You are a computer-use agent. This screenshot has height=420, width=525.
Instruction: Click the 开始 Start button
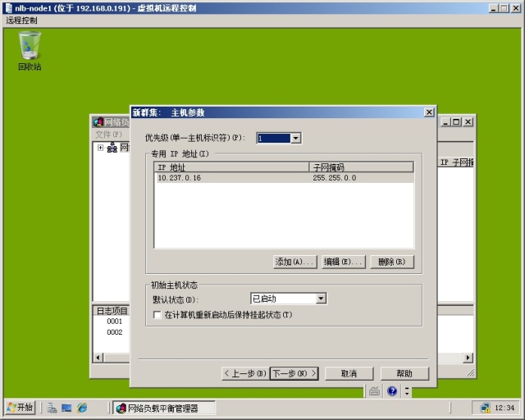point(21,408)
